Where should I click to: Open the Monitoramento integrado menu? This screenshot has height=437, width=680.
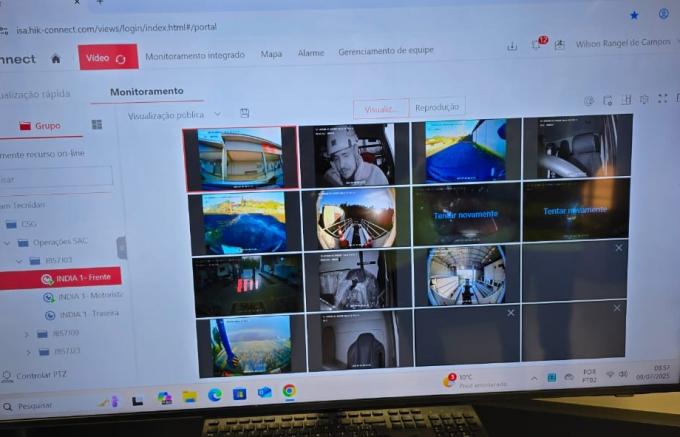(x=195, y=55)
